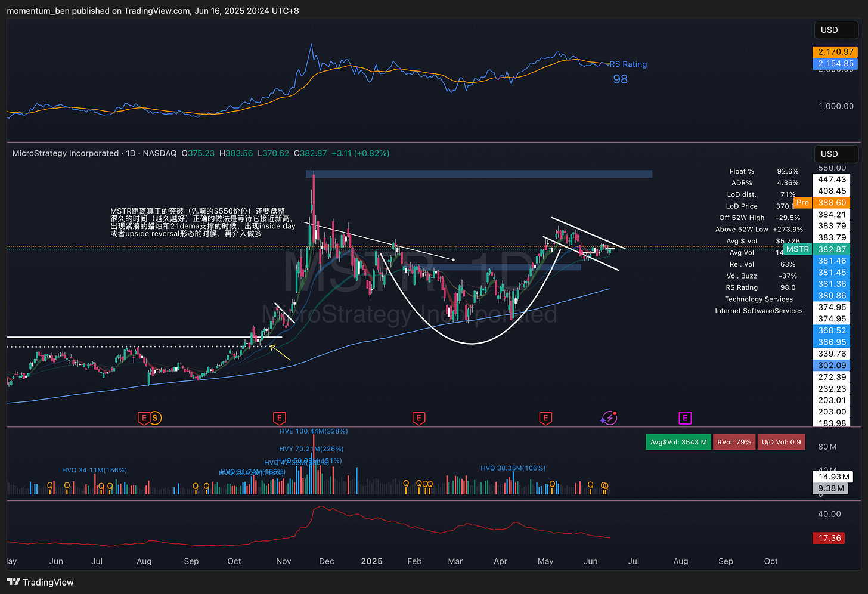Click the Mar label on time axis
The height and width of the screenshot is (594, 868).
[455, 561]
